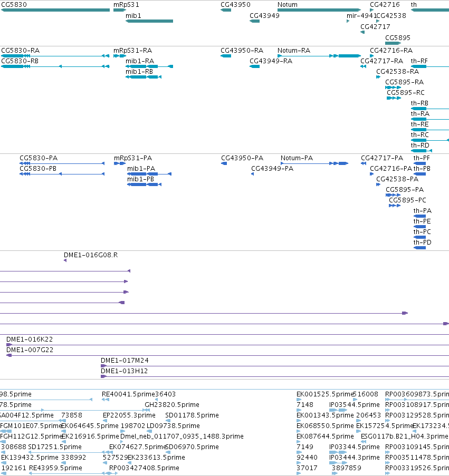This screenshot has height=476, width=449.
Task: Click the EP22055.3prime EST label
Action: [x=129, y=415]
